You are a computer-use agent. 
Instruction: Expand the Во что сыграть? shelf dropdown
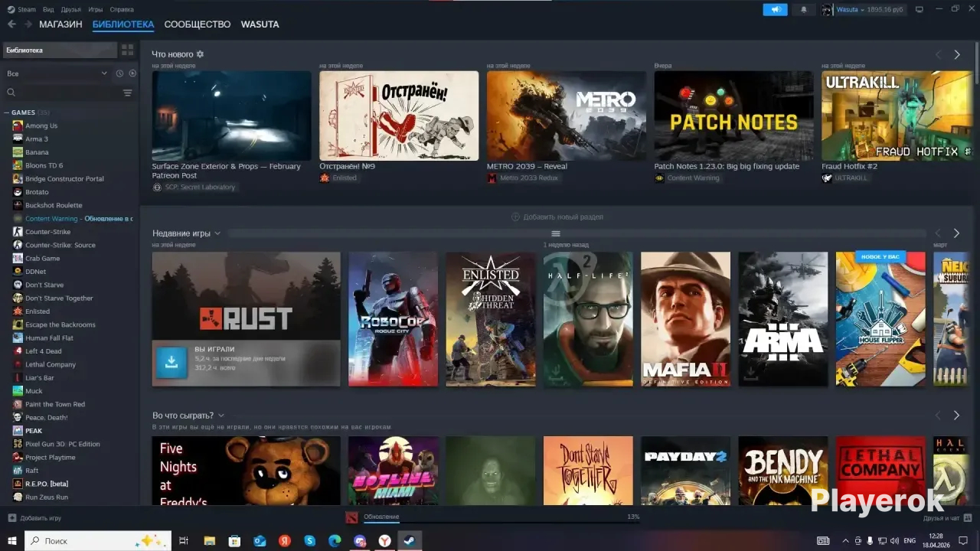pos(220,416)
